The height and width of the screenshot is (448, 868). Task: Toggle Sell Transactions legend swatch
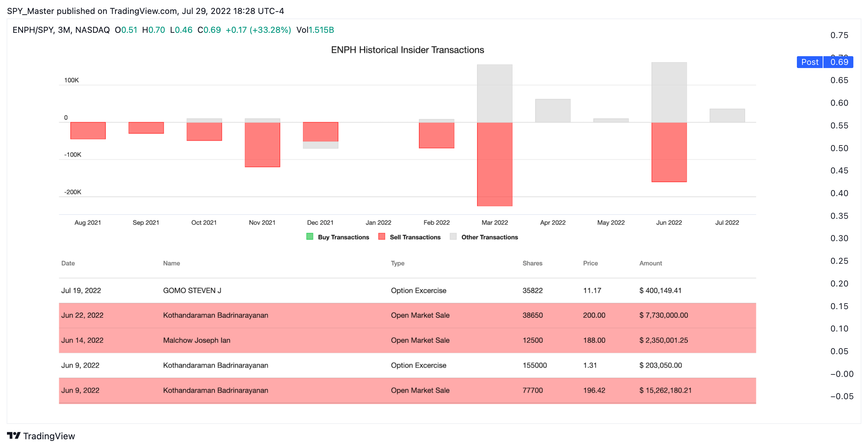(382, 237)
